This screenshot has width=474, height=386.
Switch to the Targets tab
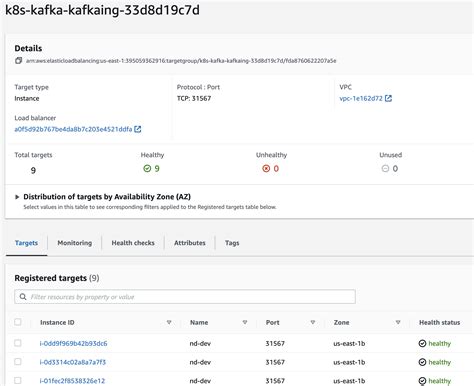pyautogui.click(x=26, y=243)
